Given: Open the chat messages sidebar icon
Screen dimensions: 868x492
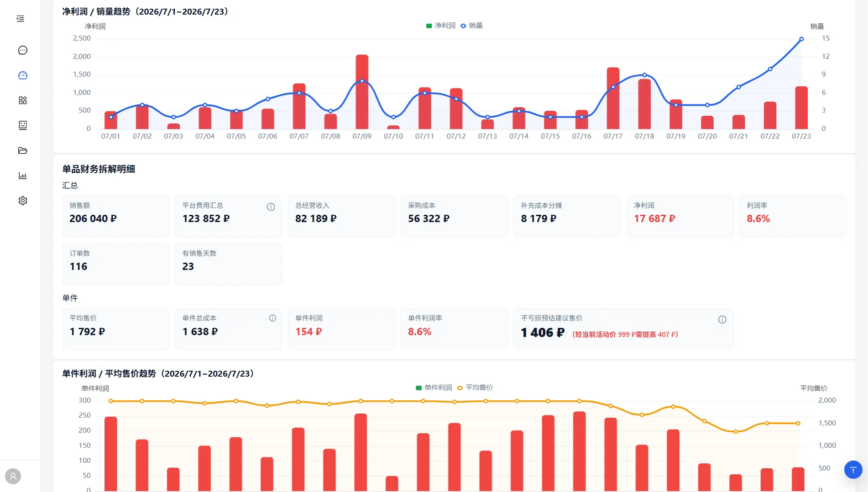Looking at the screenshot, I should pos(22,50).
